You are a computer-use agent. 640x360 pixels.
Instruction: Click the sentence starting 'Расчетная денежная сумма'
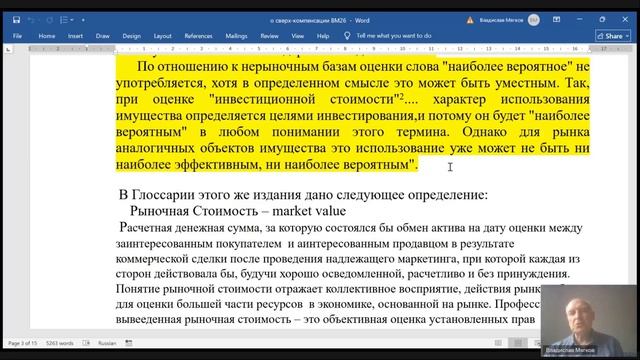pos(351,228)
